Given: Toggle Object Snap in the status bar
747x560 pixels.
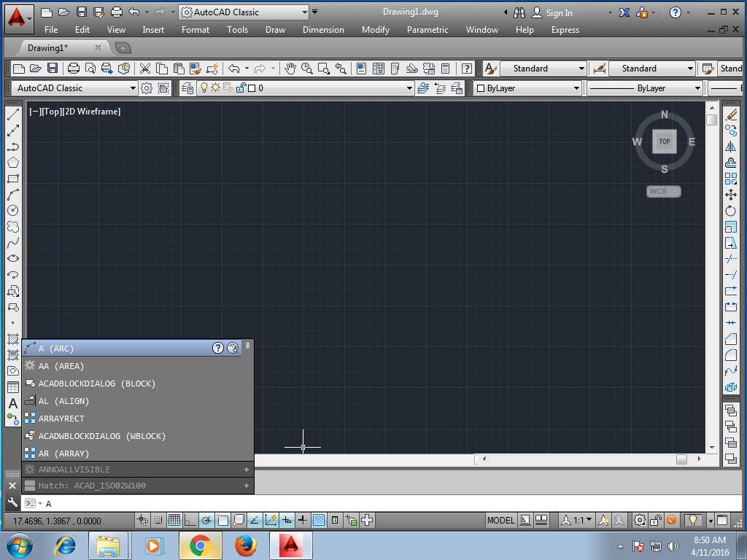Looking at the screenshot, I should pos(222,521).
